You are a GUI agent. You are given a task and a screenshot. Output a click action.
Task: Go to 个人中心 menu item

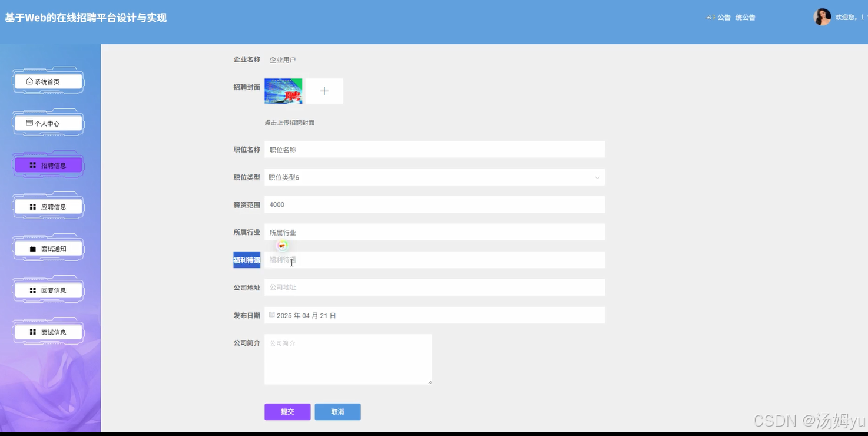point(48,123)
